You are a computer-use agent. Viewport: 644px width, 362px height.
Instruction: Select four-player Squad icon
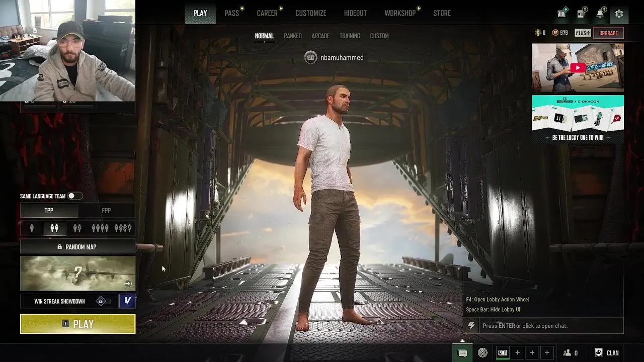(x=100, y=228)
